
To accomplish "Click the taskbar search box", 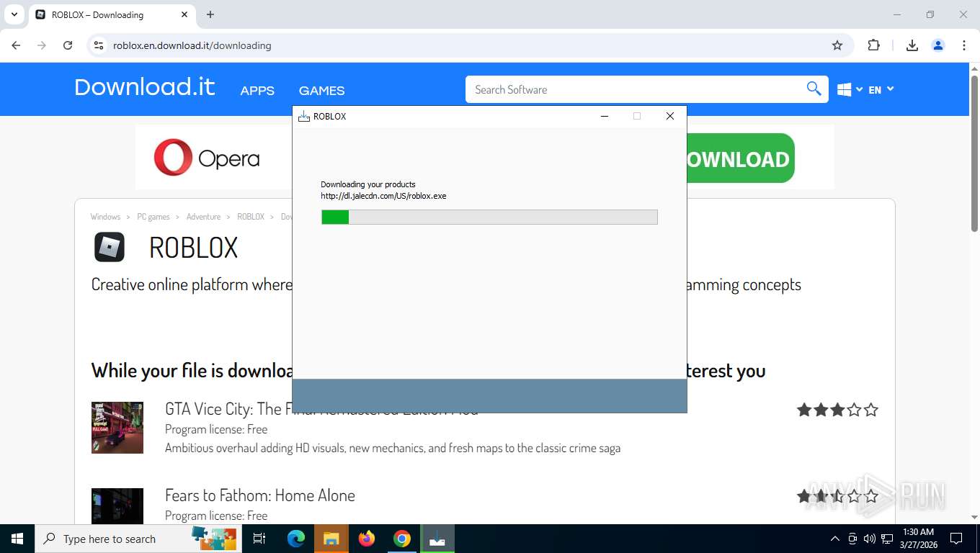I will tap(138, 539).
